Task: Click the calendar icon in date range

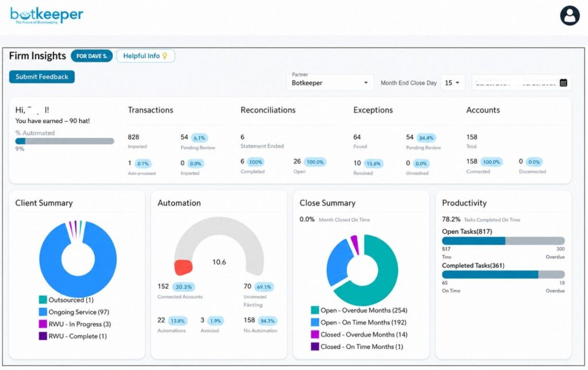Action: point(563,83)
